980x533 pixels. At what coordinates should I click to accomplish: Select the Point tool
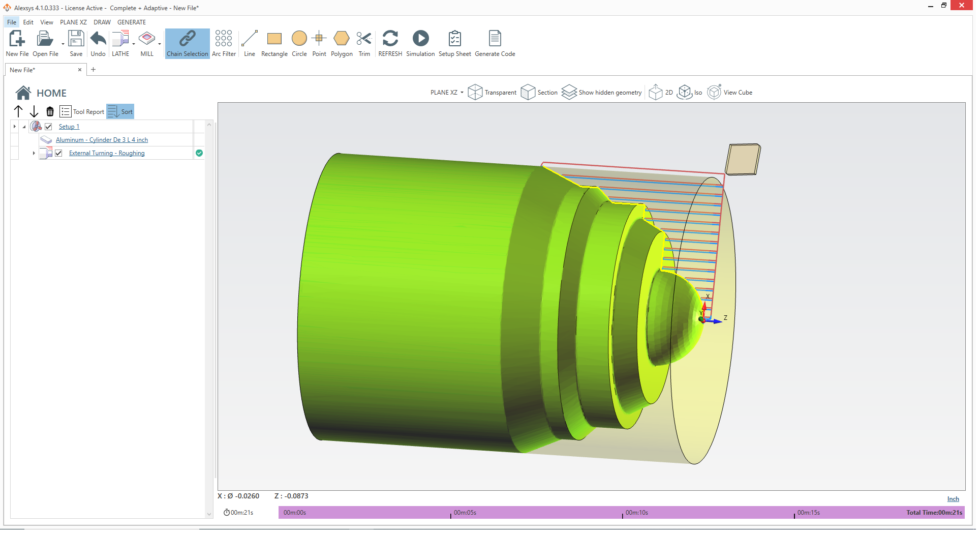(x=319, y=43)
